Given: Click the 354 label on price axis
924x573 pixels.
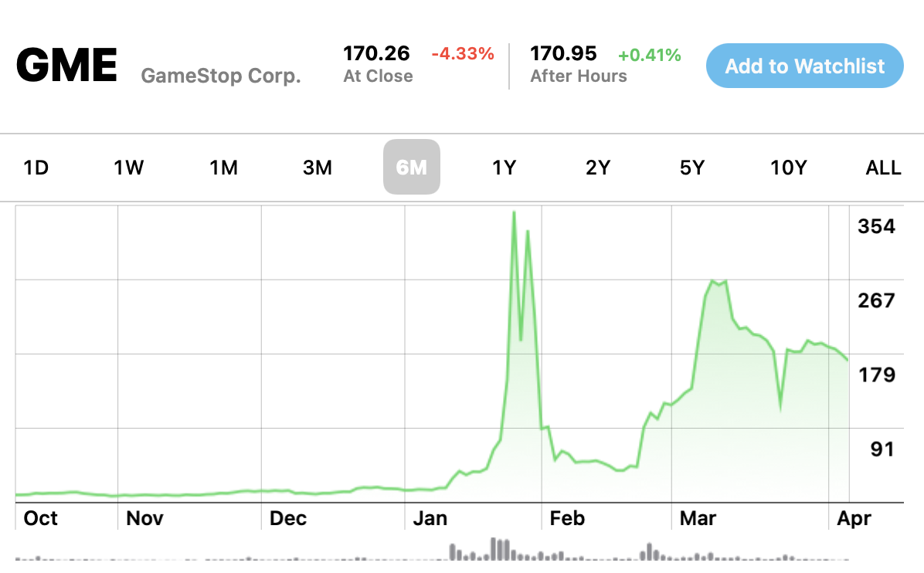Looking at the screenshot, I should tap(876, 226).
